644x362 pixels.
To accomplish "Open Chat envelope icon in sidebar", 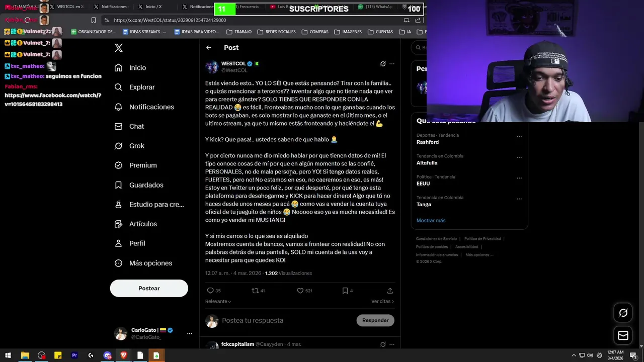I will (x=118, y=126).
